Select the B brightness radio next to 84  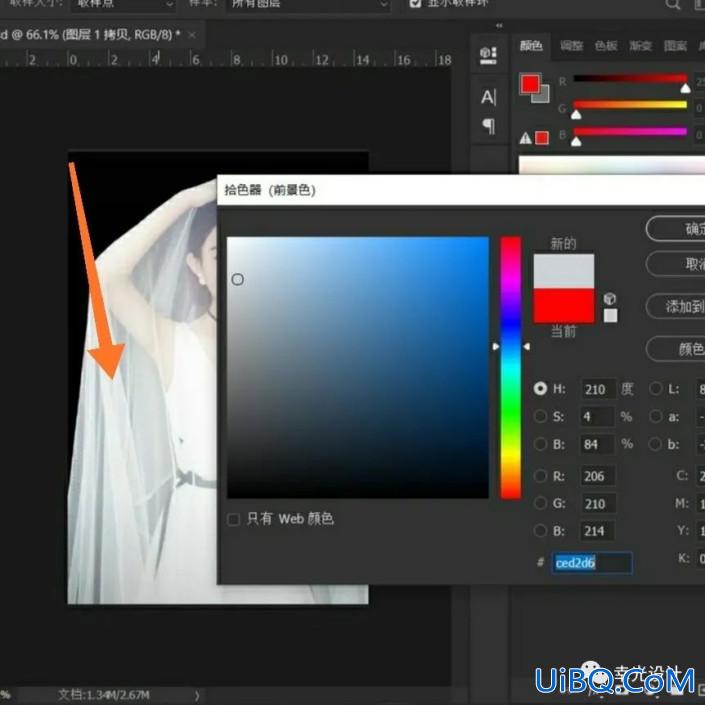click(540, 444)
